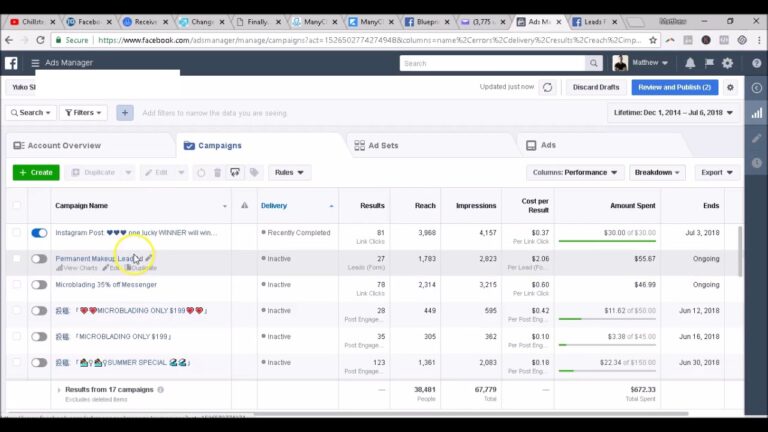768x432 pixels.
Task: Click the SUMMER SPECIAL $22.34 spend bar
Action: coord(607,371)
